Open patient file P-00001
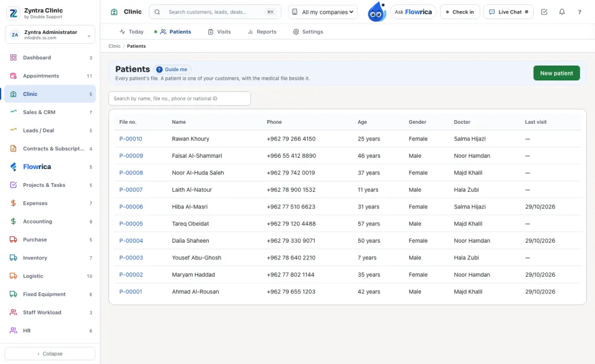595x364 pixels. [131, 292]
